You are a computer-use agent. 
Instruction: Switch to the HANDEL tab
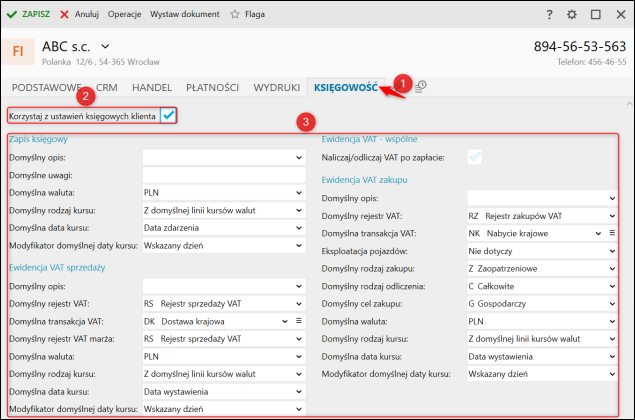point(152,87)
